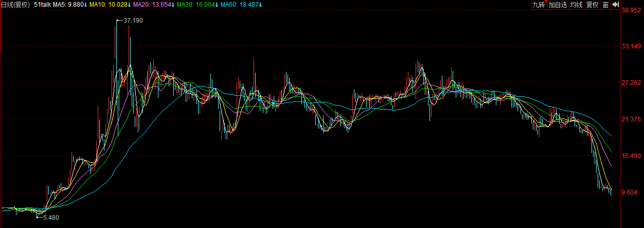
Task: Click the 33.149 price axis label
Action: (631, 46)
